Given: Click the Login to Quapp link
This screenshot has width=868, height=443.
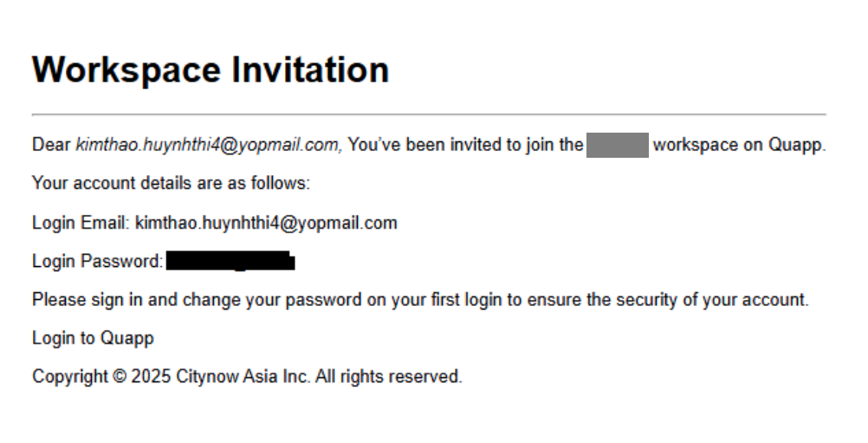Looking at the screenshot, I should click(93, 338).
